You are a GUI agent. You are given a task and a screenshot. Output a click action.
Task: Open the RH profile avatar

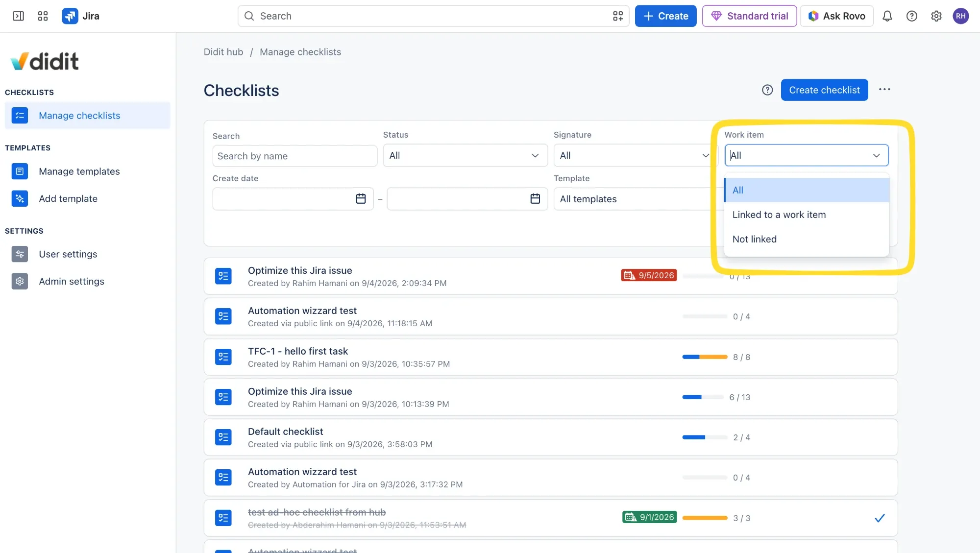tap(961, 16)
